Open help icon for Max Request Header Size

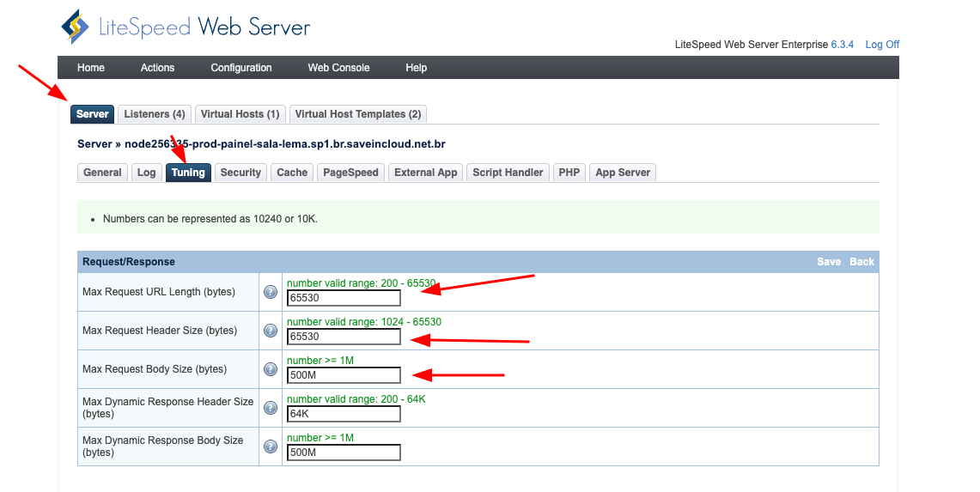(271, 331)
